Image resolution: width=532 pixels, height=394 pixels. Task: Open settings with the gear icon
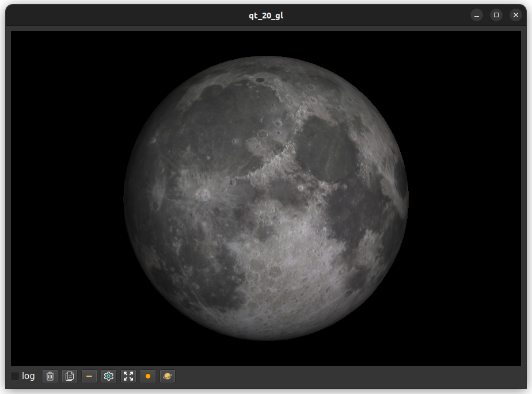click(109, 376)
